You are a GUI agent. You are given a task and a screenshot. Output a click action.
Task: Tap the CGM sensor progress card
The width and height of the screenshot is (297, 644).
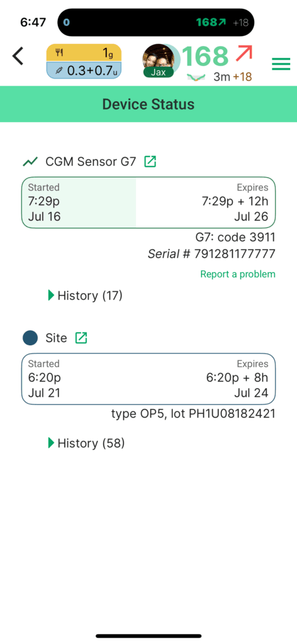148,203
